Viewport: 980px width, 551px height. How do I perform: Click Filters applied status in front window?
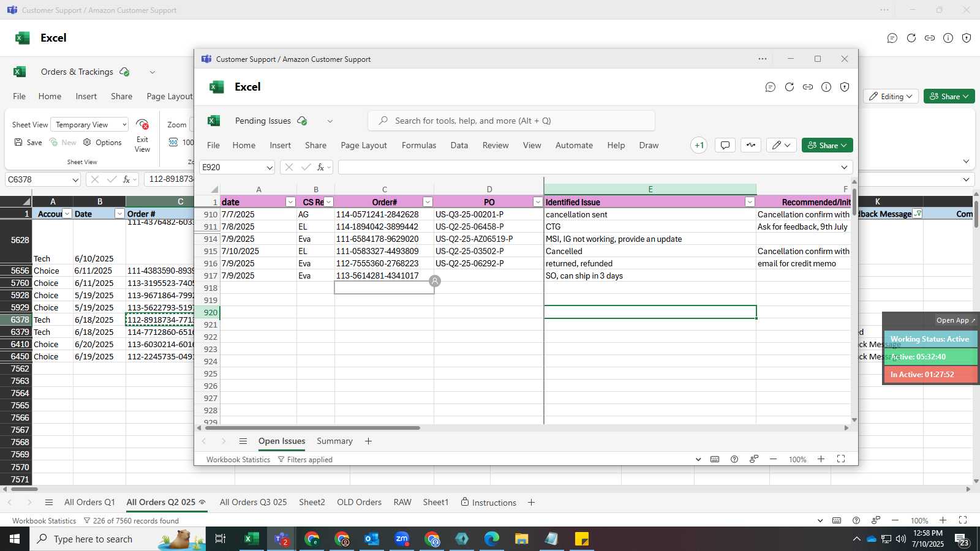pos(305,460)
